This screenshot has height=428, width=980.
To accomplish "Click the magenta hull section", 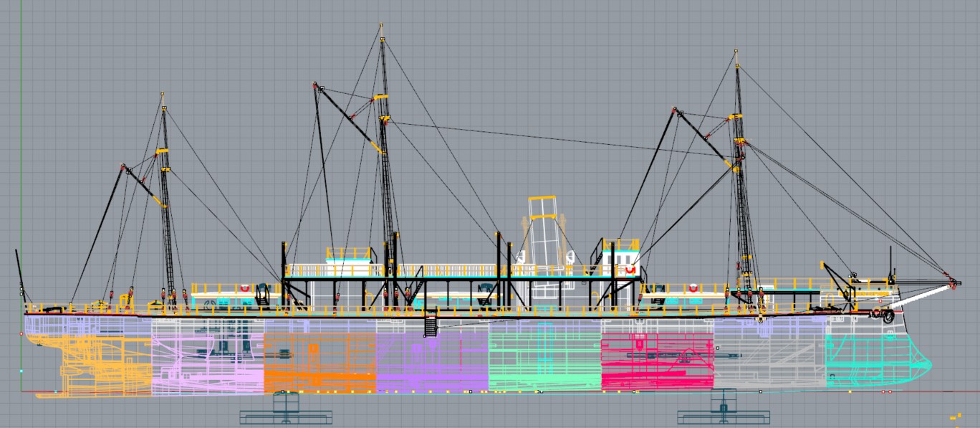I will pos(657,362).
